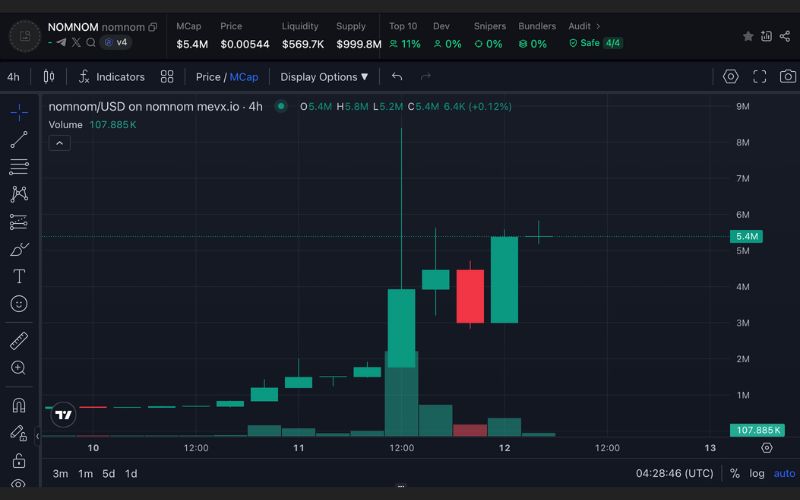
Task: Select the brush drawing tool
Action: pyautogui.click(x=19, y=249)
